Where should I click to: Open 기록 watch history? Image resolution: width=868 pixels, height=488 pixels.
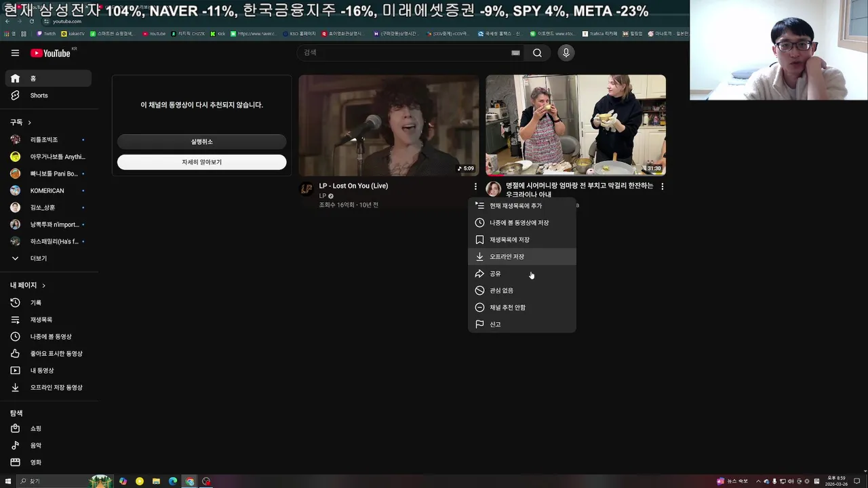pyautogui.click(x=48, y=303)
